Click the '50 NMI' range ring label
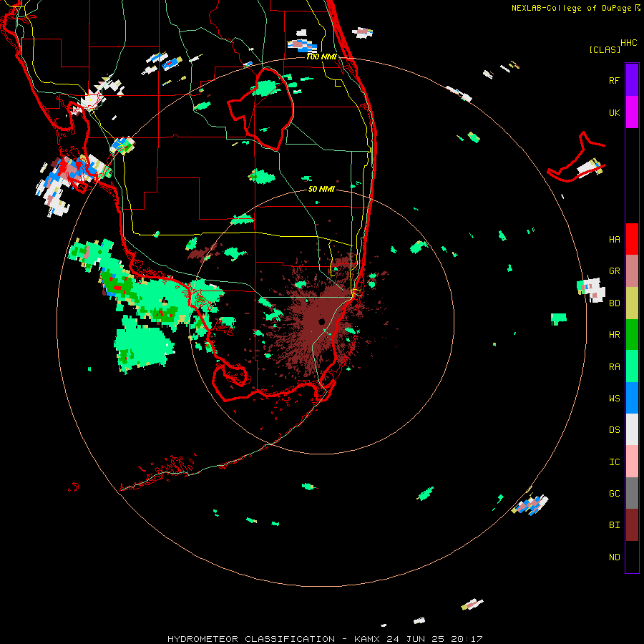The image size is (644, 644). tap(321, 189)
